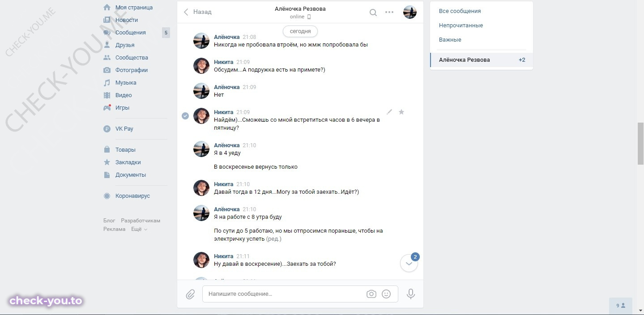Record voice message with microphone icon
The image size is (644, 315).
pos(410,294)
